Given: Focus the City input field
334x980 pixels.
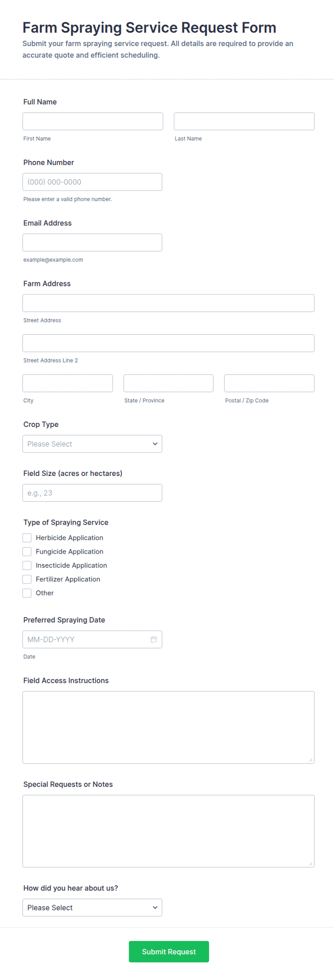Looking at the screenshot, I should (x=68, y=383).
